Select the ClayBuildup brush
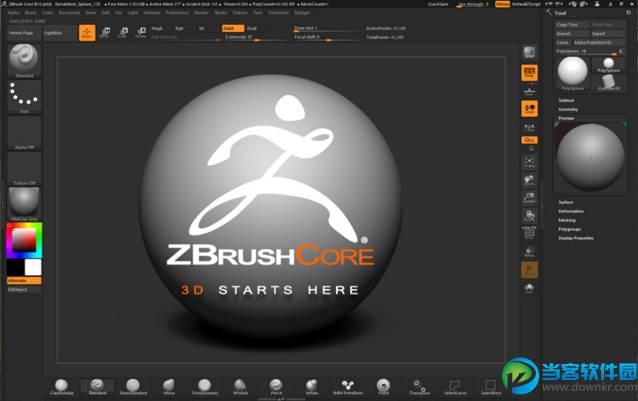 62,387
